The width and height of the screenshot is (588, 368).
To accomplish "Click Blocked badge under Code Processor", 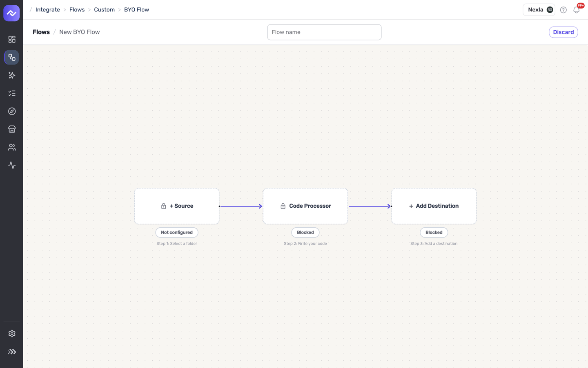I will tap(305, 232).
